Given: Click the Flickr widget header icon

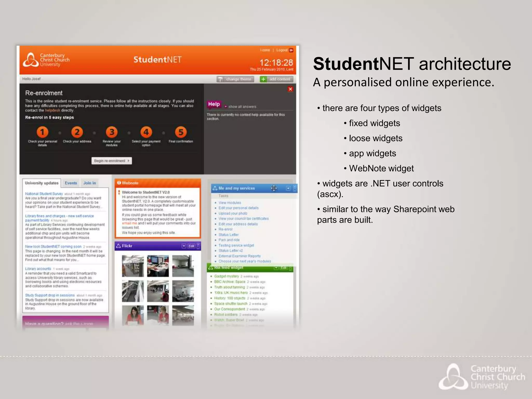Looking at the screenshot, I should (118, 246).
